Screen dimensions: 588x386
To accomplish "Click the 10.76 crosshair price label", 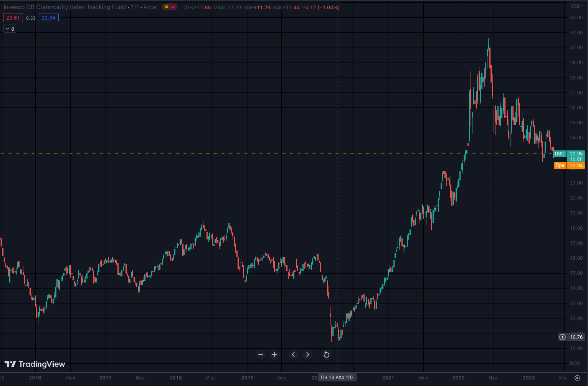I will tap(576, 337).
